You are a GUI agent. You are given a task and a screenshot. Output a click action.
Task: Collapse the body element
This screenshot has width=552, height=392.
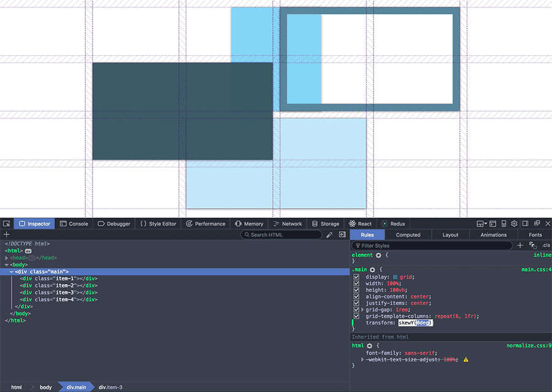pos(7,265)
